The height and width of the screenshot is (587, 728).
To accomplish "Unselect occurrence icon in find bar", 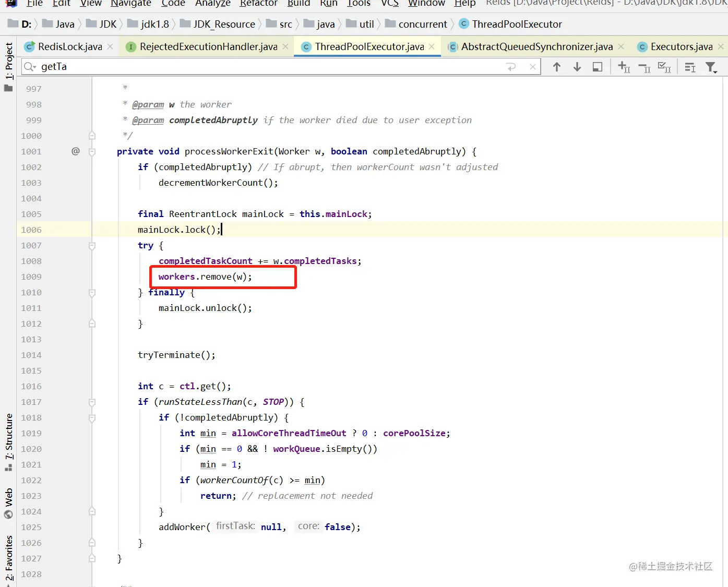I will tap(645, 67).
